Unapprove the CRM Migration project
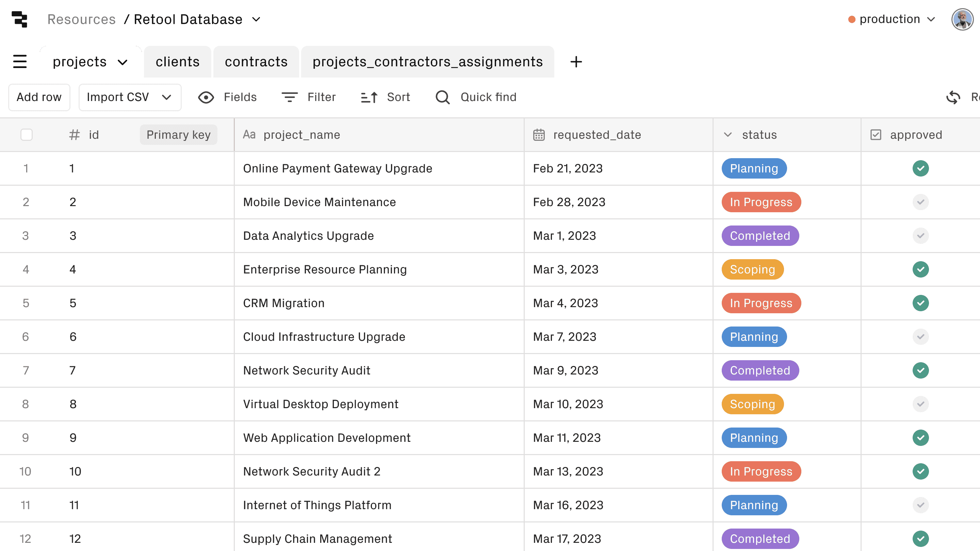980x551 pixels. click(921, 303)
